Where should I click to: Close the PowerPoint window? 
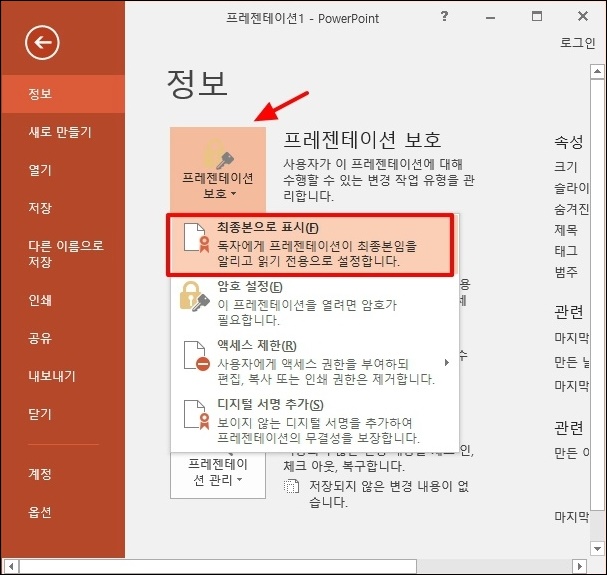(583, 16)
